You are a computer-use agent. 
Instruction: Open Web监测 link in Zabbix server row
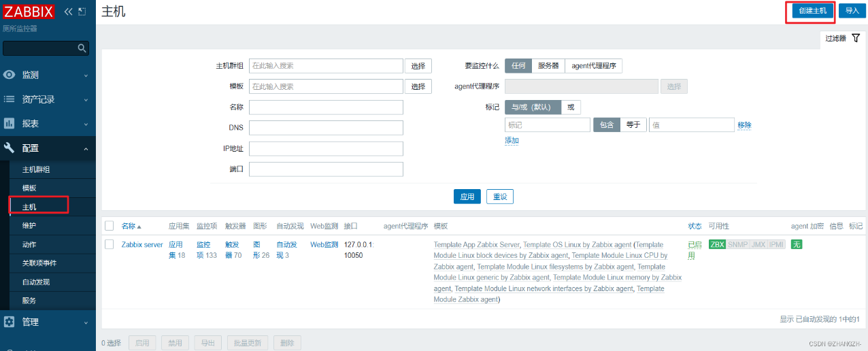[x=324, y=244]
